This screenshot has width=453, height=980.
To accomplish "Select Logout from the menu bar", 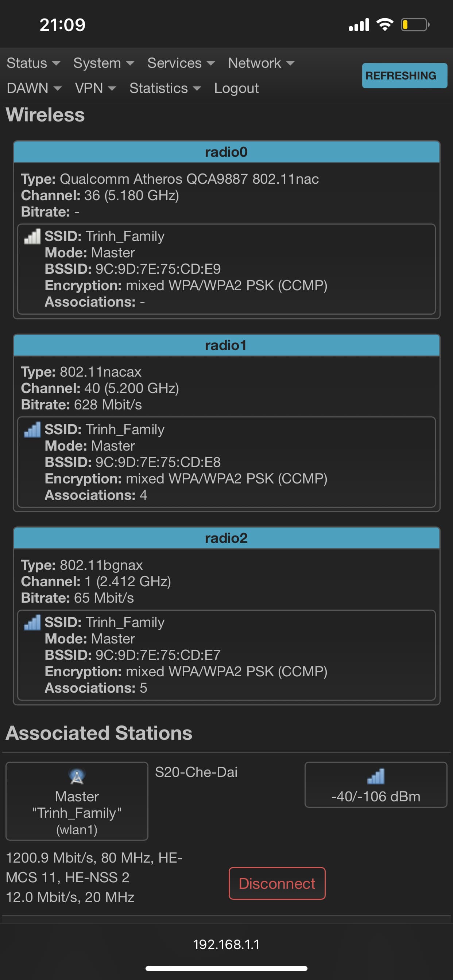I will tap(236, 88).
